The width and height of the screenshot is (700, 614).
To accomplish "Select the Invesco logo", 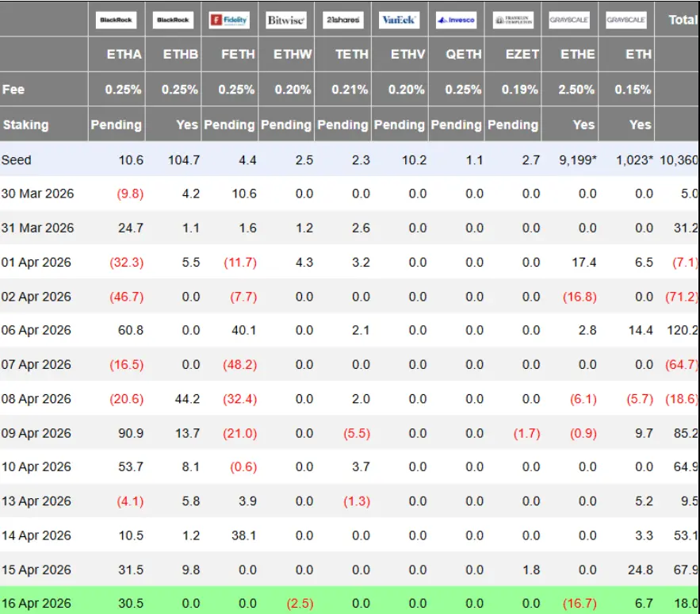I will pyautogui.click(x=457, y=20).
